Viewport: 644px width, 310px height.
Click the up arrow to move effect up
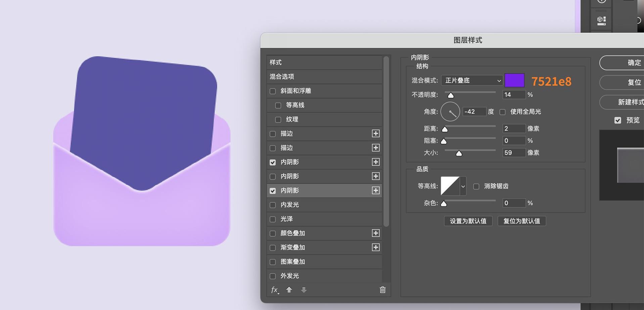pos(289,290)
